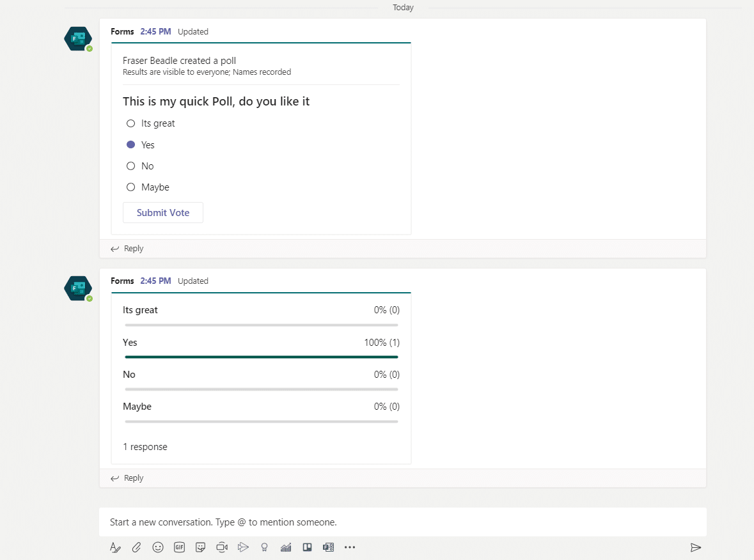Open the emoji picker

coord(158,547)
